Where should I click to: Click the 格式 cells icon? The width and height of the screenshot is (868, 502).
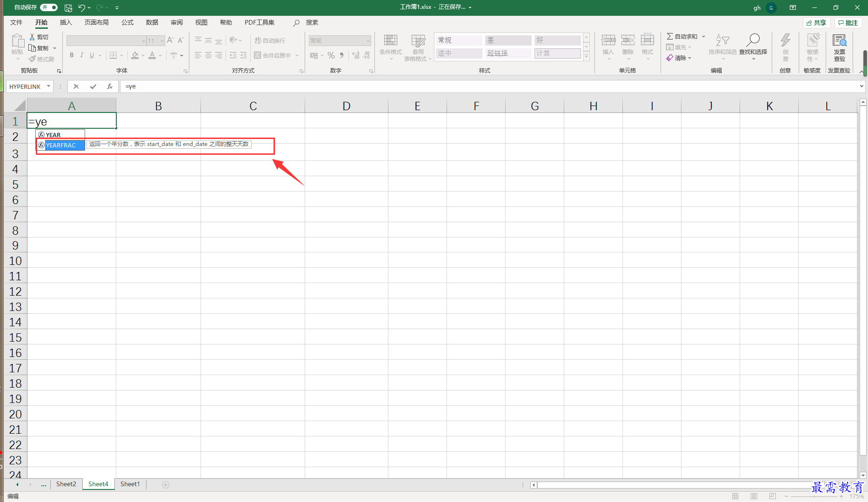tap(648, 40)
